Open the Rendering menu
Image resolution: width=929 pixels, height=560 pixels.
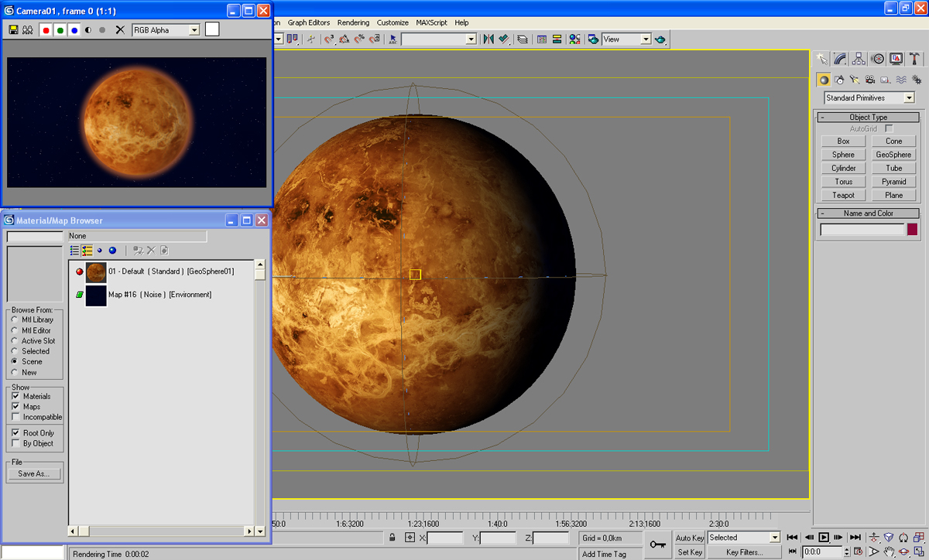[x=353, y=22]
